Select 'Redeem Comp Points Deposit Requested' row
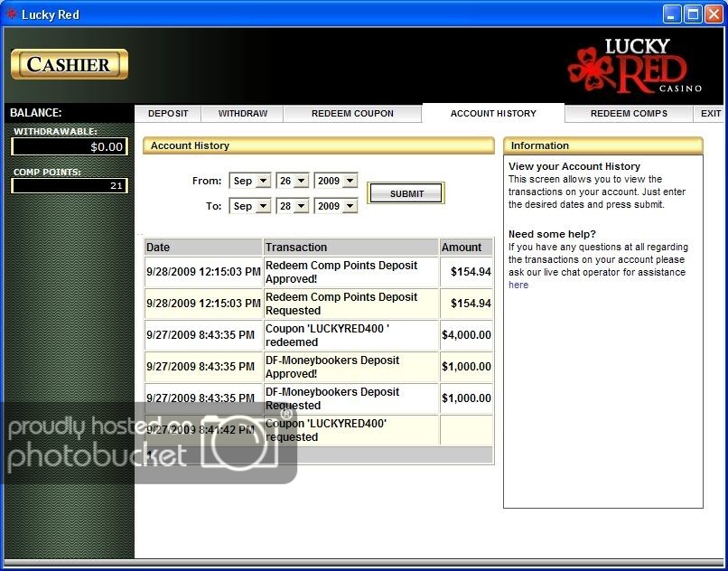The image size is (728, 571). [319, 304]
